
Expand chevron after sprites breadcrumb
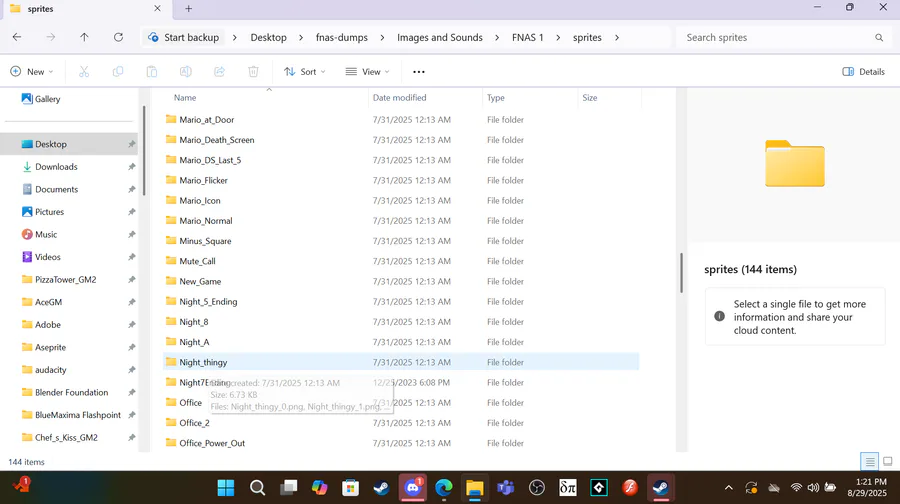[617, 37]
